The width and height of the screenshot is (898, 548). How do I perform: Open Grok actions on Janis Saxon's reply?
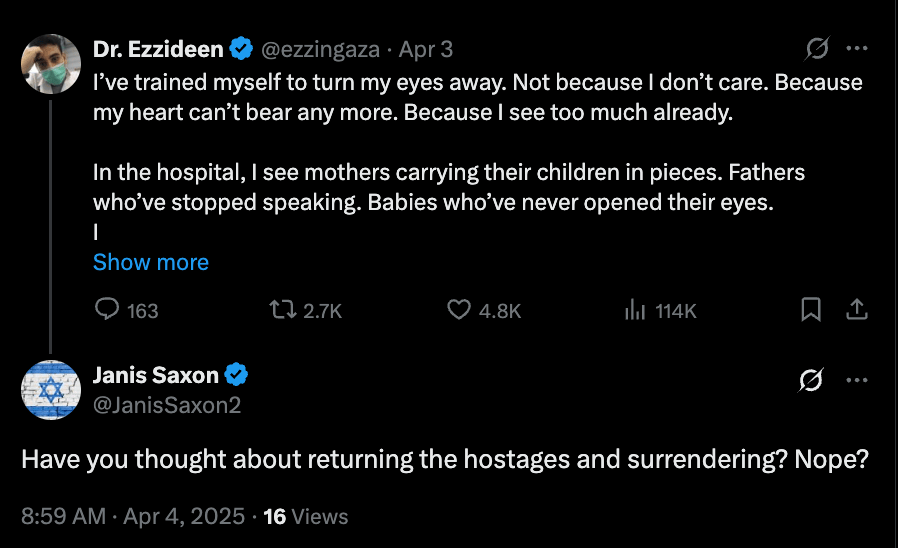pos(812,380)
